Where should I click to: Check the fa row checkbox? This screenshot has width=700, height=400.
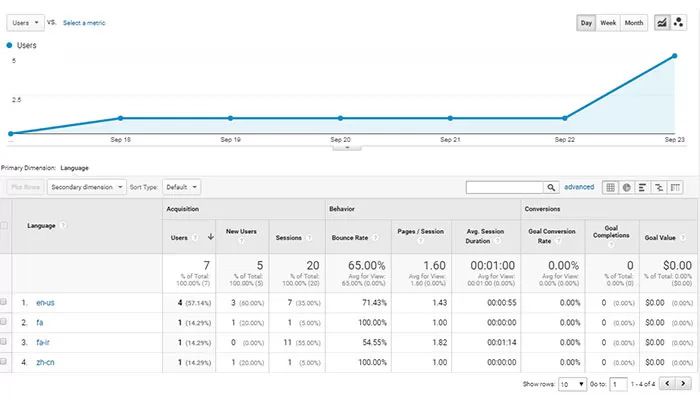[4, 322]
